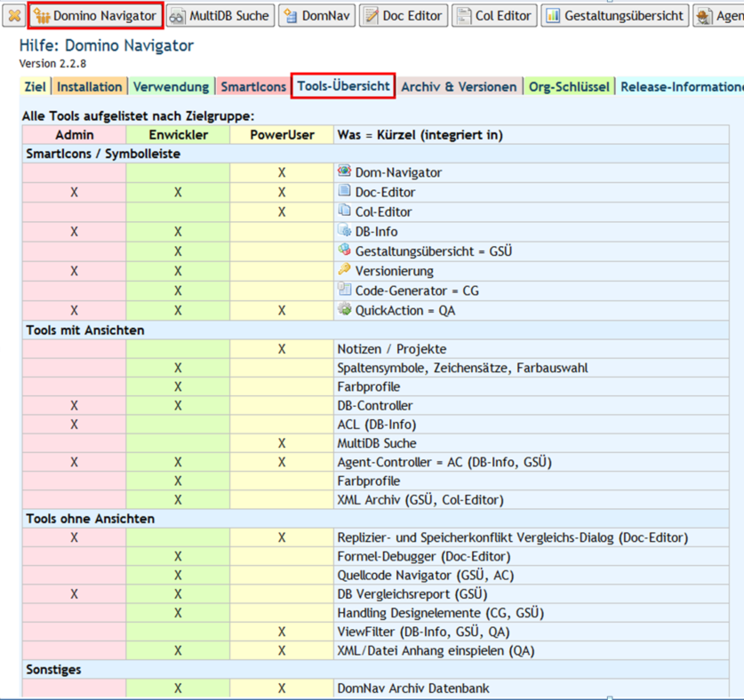Click the DomNav toolbar button
The width and height of the screenshot is (744, 700).
point(317,16)
